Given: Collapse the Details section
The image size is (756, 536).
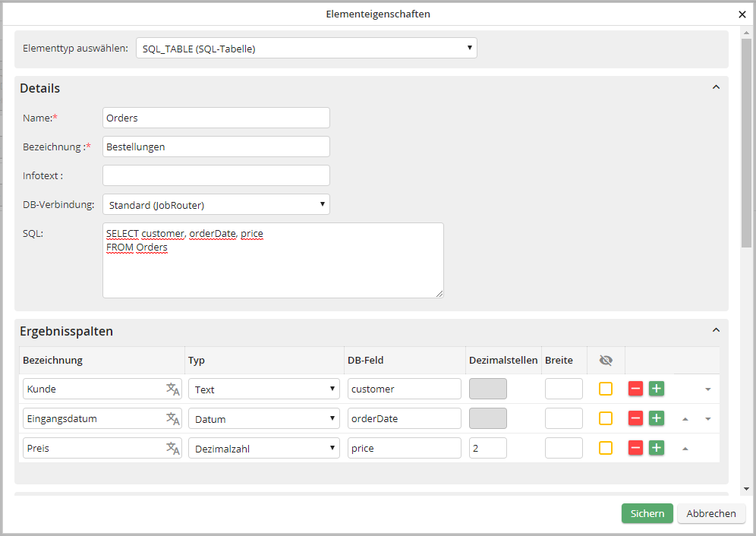Looking at the screenshot, I should (715, 88).
